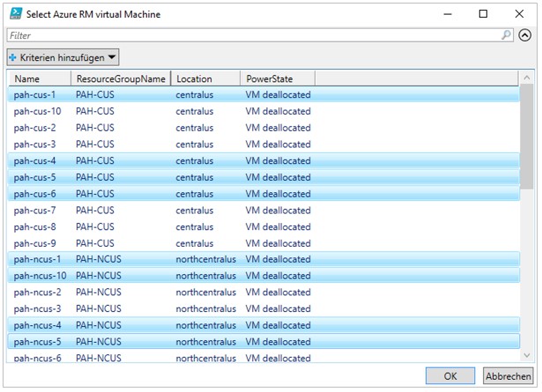Type in the Filter input field
Viewport: 542px width, 392px height.
[x=256, y=35]
